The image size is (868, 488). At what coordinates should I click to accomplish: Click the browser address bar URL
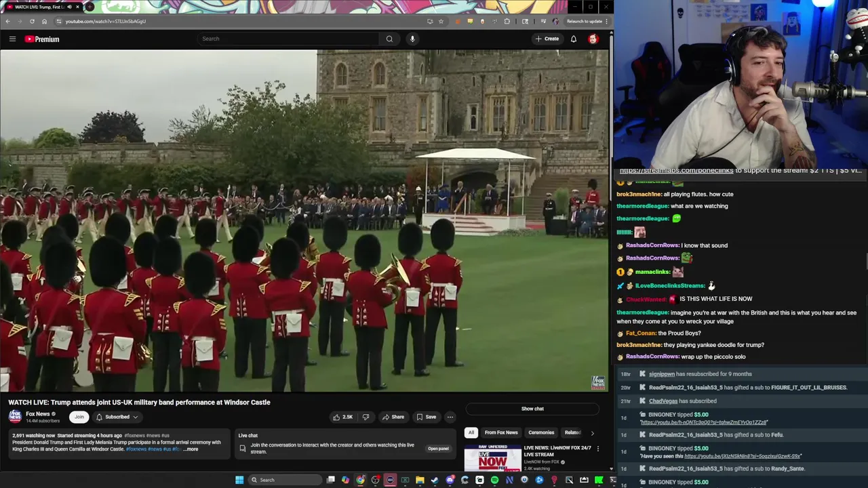click(105, 21)
